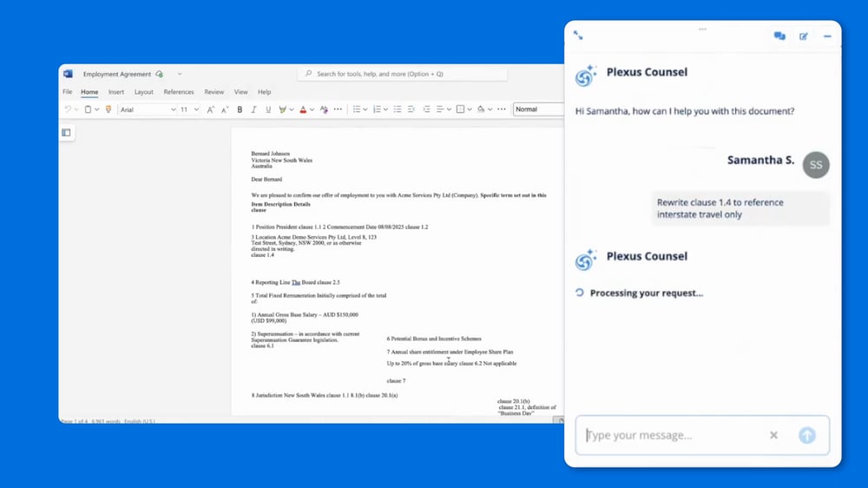Start a new chat with compose icon
This screenshot has height=488, width=868.
coord(804,36)
